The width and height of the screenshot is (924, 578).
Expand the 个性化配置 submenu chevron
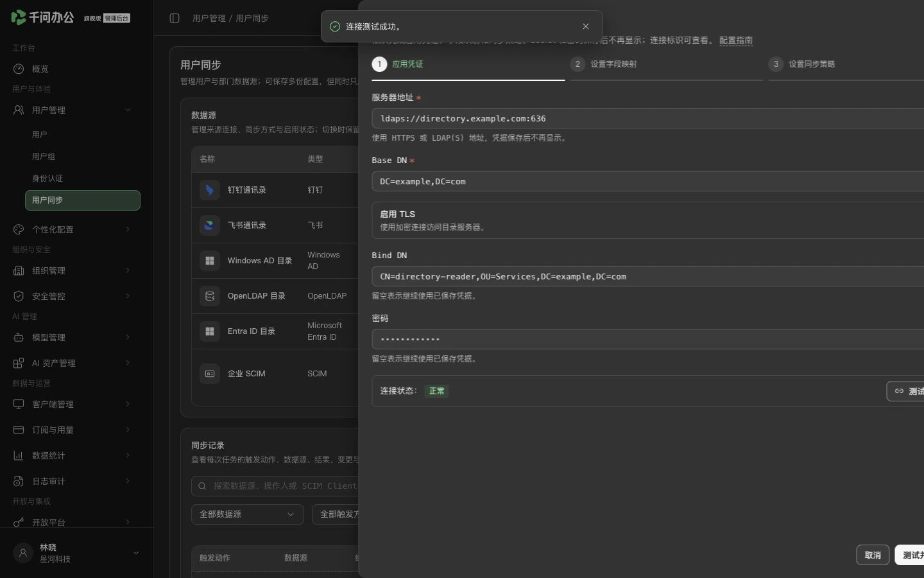[x=128, y=229]
